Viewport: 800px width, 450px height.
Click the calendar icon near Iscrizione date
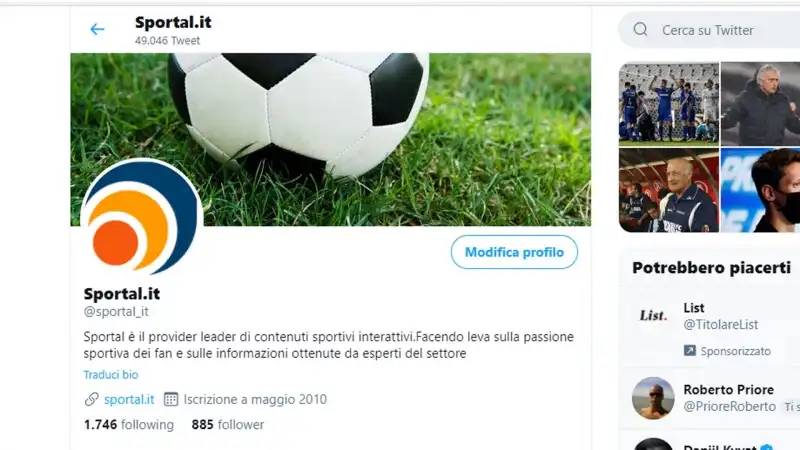click(x=171, y=399)
